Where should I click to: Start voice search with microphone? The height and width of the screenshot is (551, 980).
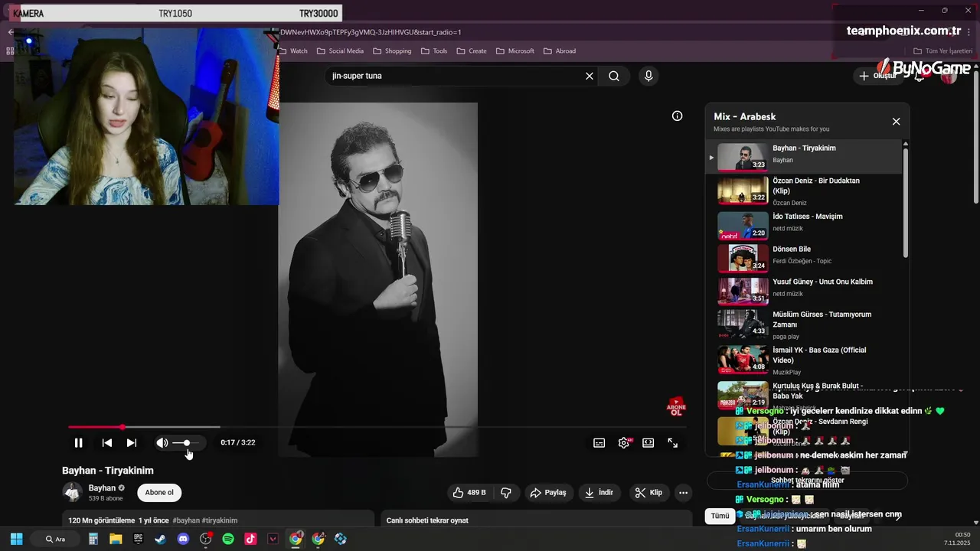coord(648,76)
